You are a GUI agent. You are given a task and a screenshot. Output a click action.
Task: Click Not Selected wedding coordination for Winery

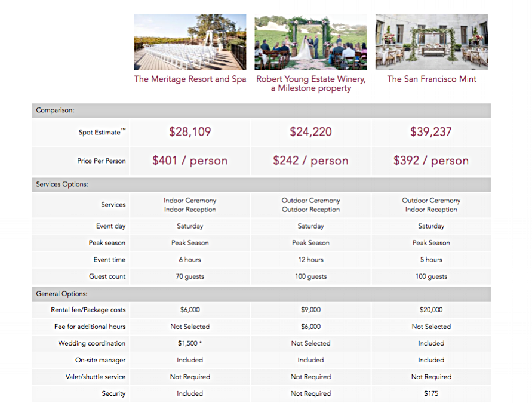(311, 343)
